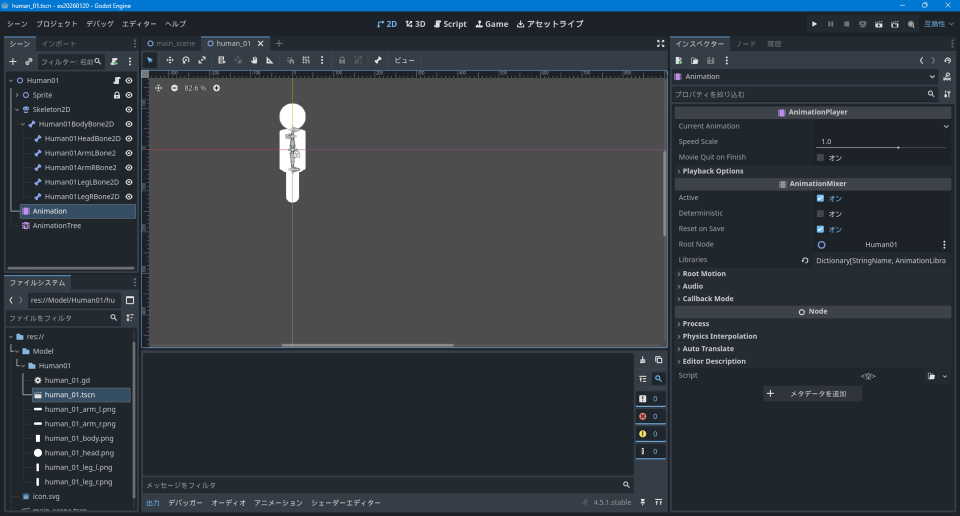Select the Rotate mode tool

pyautogui.click(x=185, y=60)
